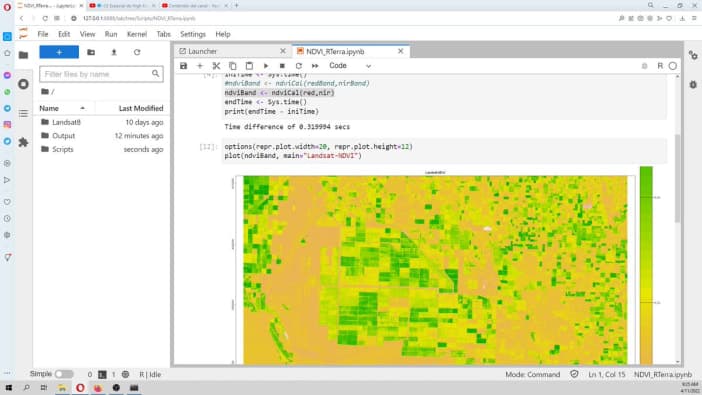Cut selected cell with scissors icon

216,66
